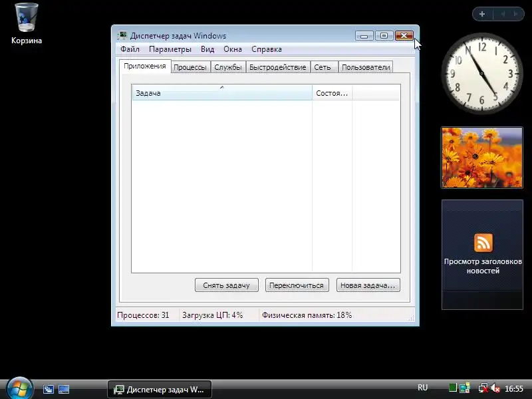Select the Приложения tab
This screenshot has height=399, width=532.
145,66
